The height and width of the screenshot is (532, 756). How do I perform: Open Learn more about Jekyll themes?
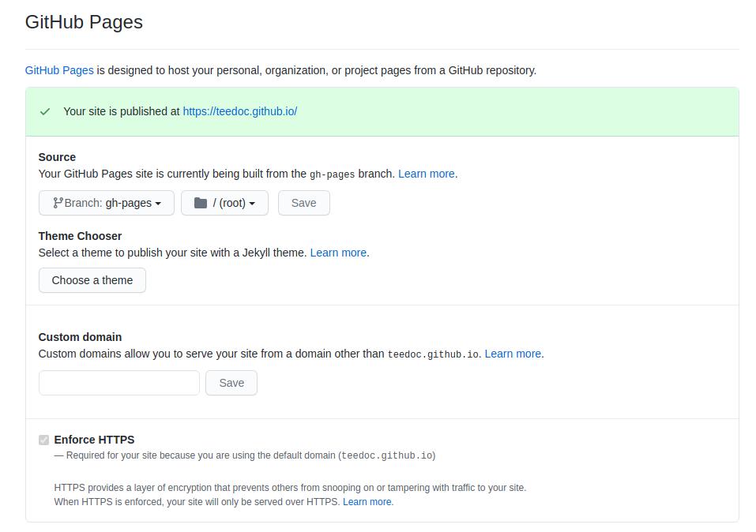pos(338,253)
